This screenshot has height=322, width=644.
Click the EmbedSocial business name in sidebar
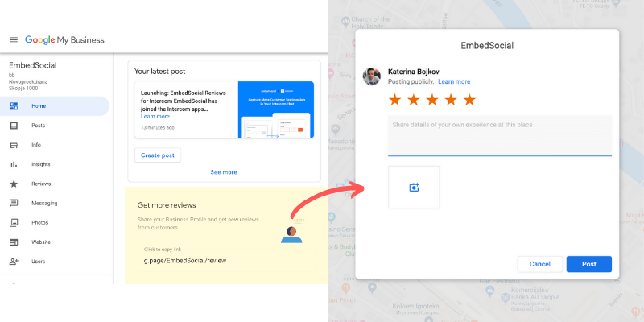click(x=33, y=65)
